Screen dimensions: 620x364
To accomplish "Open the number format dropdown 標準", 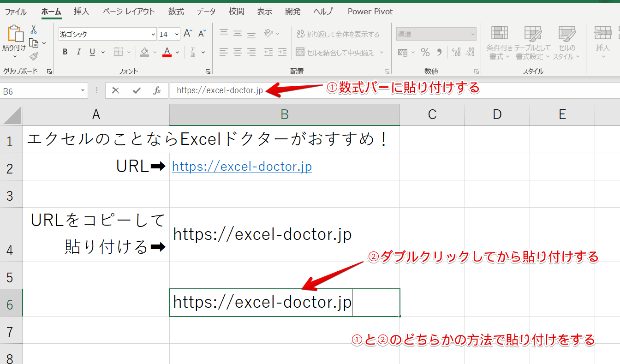I will click(x=472, y=34).
